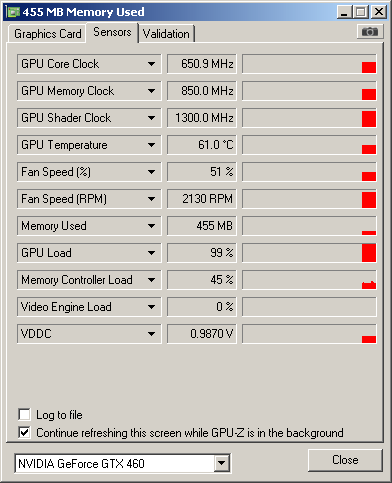This screenshot has height=483, width=392.
Task: Click the GPU Load history graph
Action: 309,253
